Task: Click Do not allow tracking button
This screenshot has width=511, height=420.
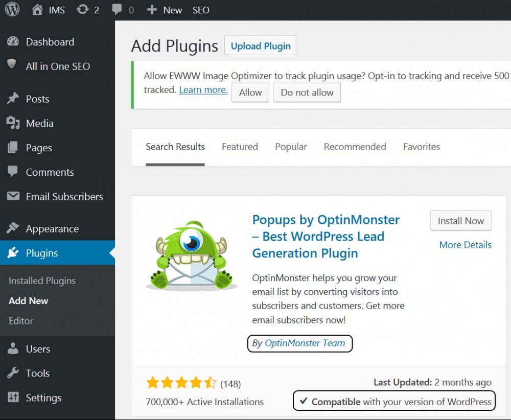Action: pos(307,92)
